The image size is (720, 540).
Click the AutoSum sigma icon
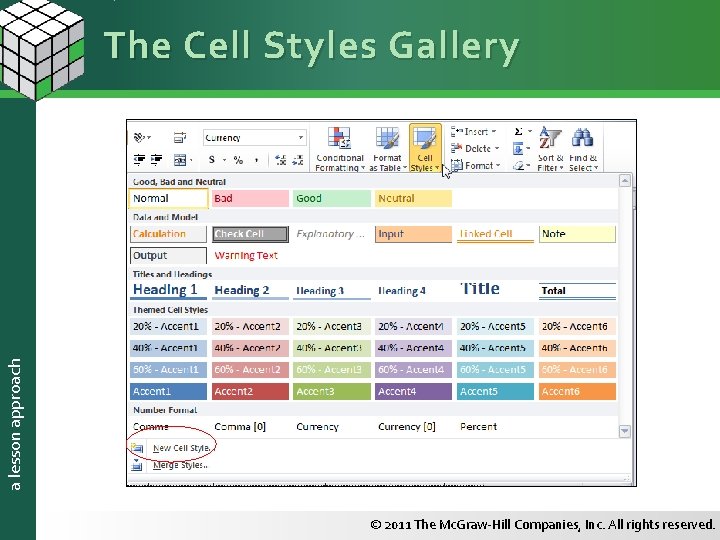tap(518, 132)
